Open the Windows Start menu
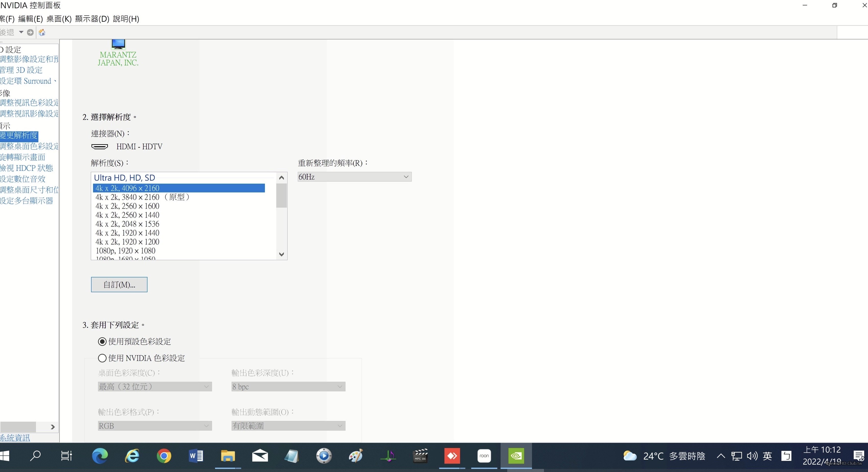This screenshot has height=472, width=868. (x=5, y=456)
